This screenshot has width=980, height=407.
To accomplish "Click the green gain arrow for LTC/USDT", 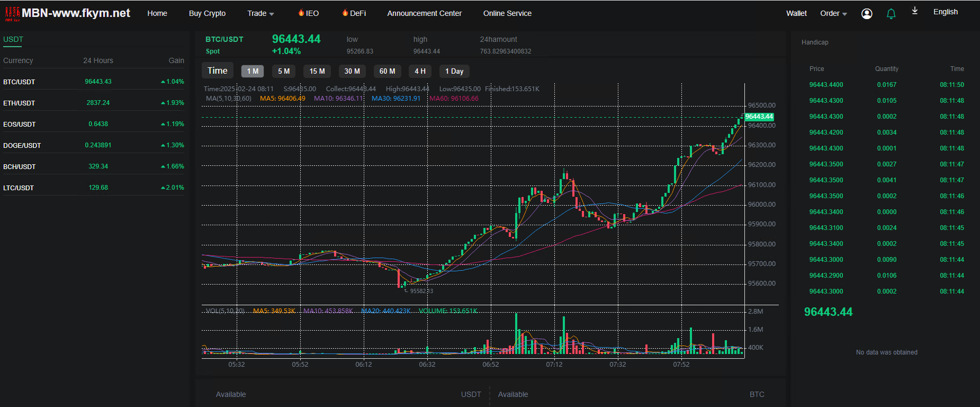I will point(163,188).
